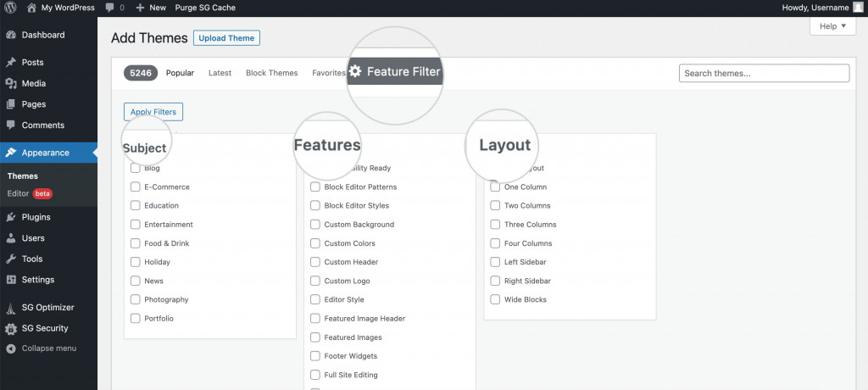Click the Posts pushpin icon
The width and height of the screenshot is (868, 390).
point(10,62)
